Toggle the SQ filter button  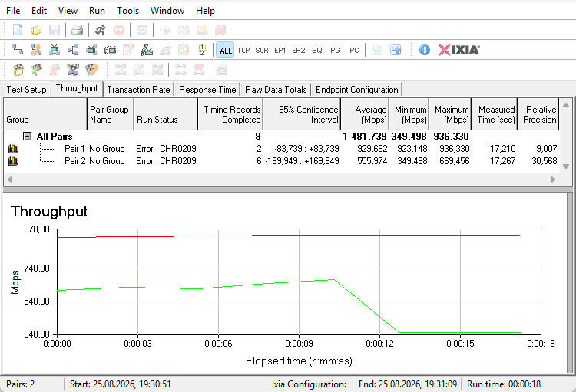point(317,51)
